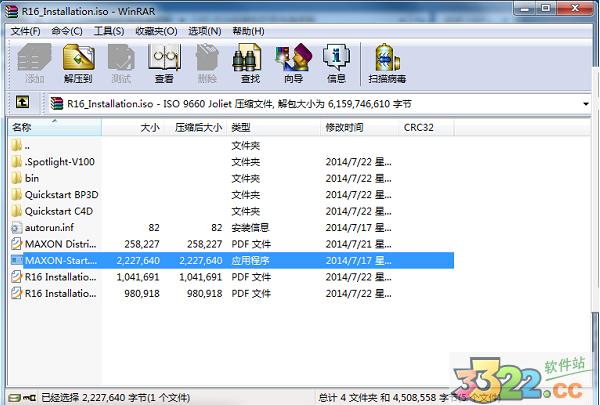Image resolution: width=600 pixels, height=405 pixels.
Task: Click the 980,918 byte R16 Installation PDF icon
Action: tap(16, 293)
